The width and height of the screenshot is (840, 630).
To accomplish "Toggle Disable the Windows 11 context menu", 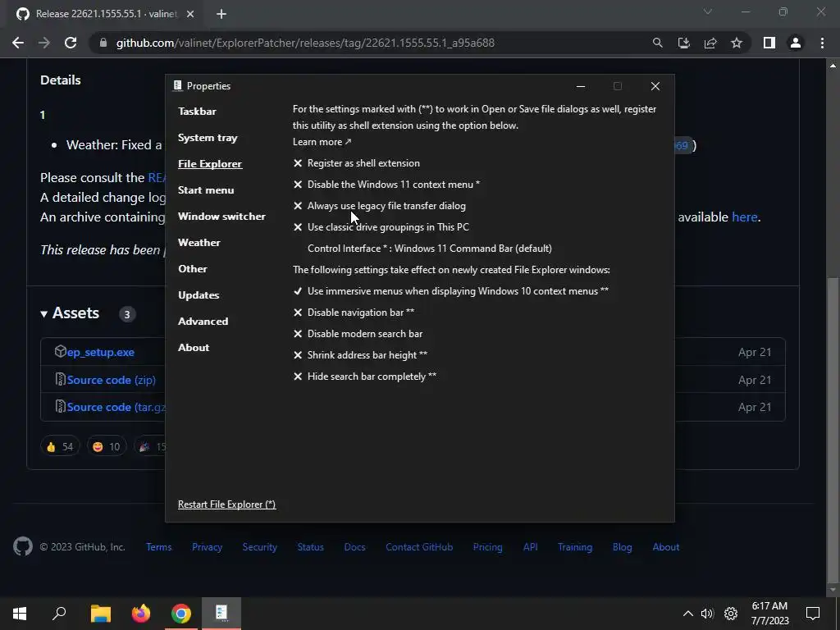I will (386, 185).
